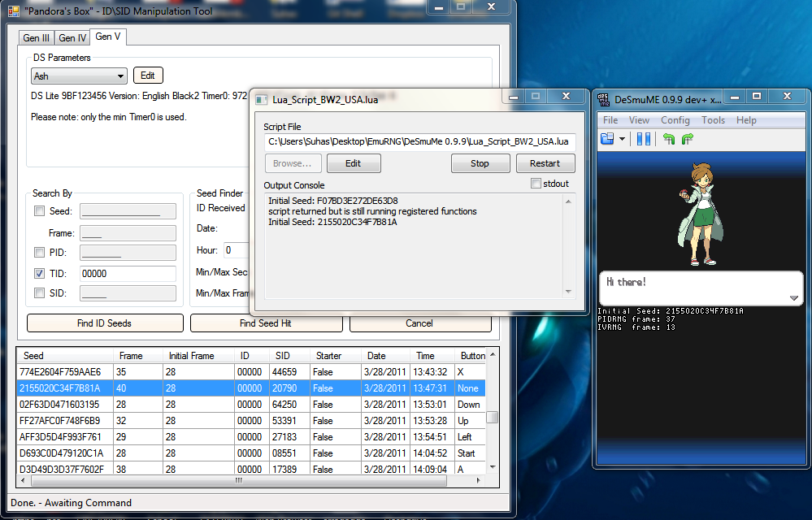Rotate screen right in DeSmuME toolbar

tap(688, 139)
